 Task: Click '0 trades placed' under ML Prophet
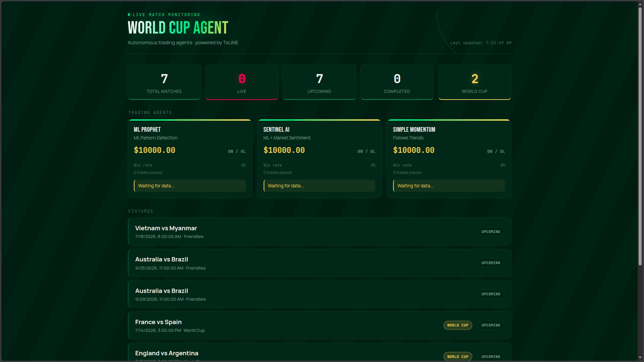(148, 173)
